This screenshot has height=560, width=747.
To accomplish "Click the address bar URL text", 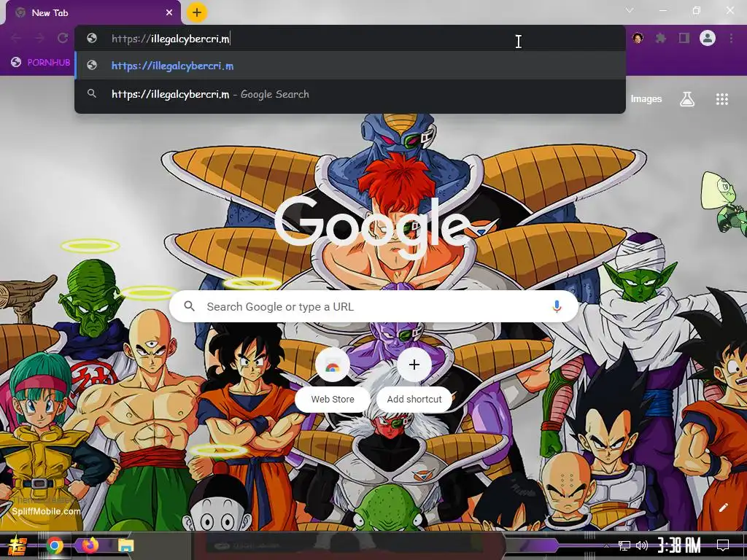I will coord(171,39).
